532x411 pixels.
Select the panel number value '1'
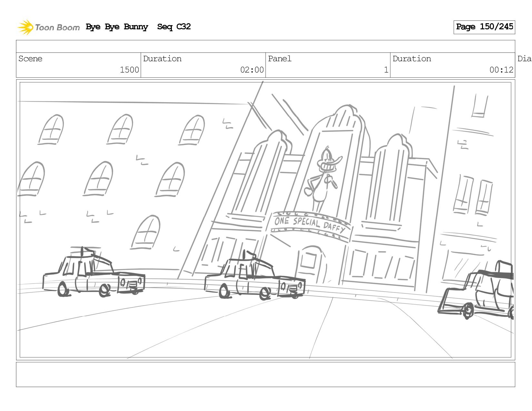(x=386, y=70)
